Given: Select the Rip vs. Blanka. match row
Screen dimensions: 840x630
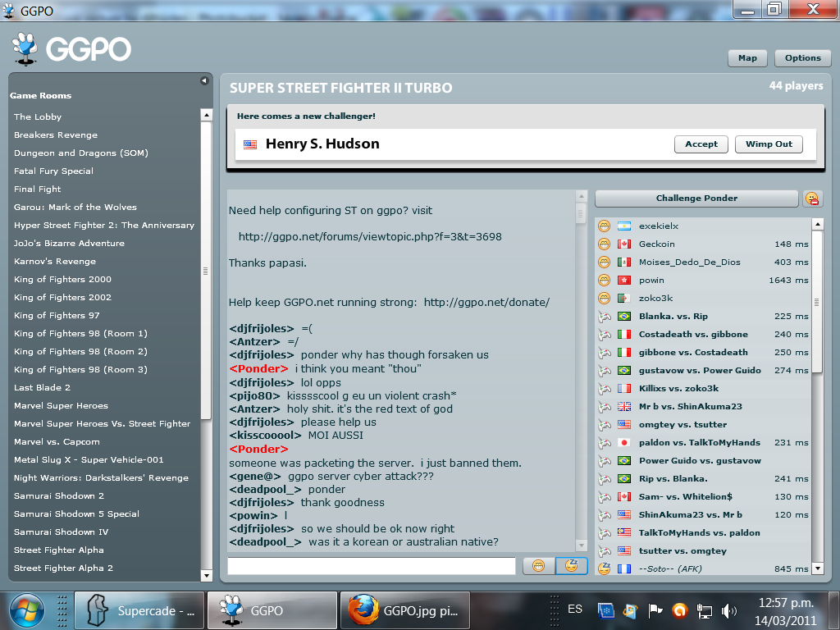Looking at the screenshot, I should (x=703, y=479).
